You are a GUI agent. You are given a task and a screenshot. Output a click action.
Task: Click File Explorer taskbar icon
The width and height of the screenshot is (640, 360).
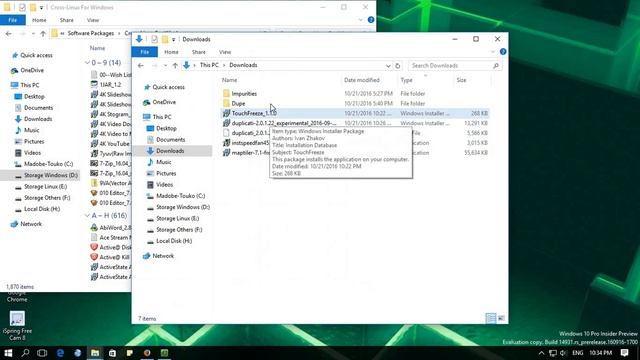(95, 353)
